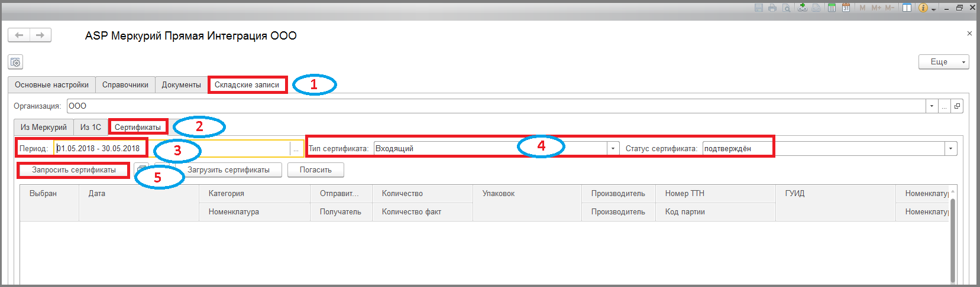The height and width of the screenshot is (287, 980).
Task: Expand the arrow next to the info icon
Action: click(934, 9)
